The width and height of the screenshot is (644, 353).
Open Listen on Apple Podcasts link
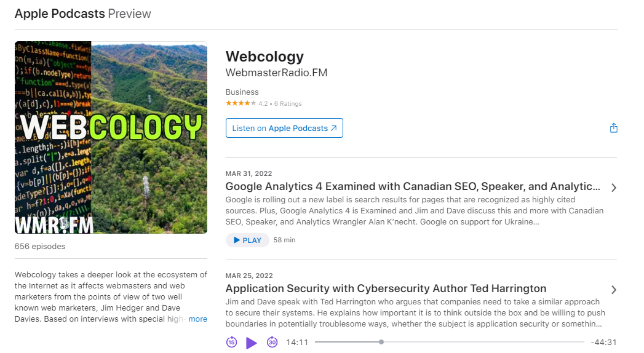284,128
